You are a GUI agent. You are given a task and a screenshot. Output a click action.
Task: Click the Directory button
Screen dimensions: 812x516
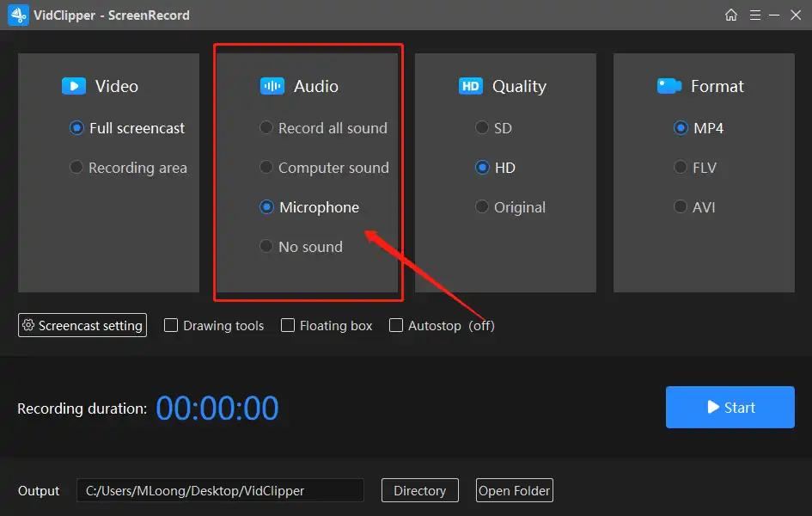(420, 490)
